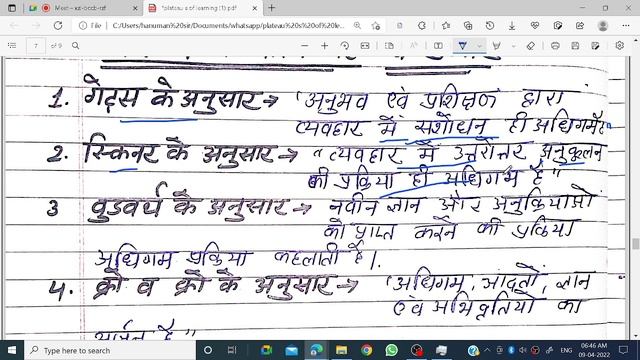640x360 pixels.
Task: Open Task View on taskbar
Action: pos(232,350)
